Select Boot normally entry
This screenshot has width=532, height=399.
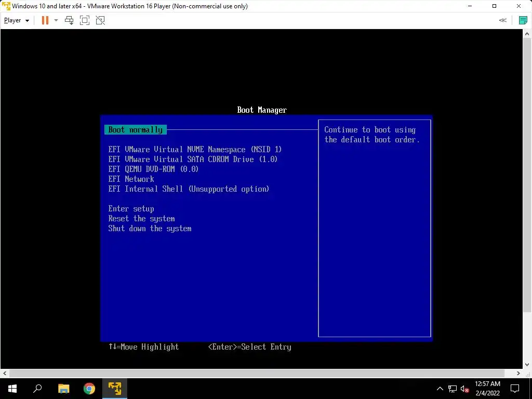coord(136,129)
